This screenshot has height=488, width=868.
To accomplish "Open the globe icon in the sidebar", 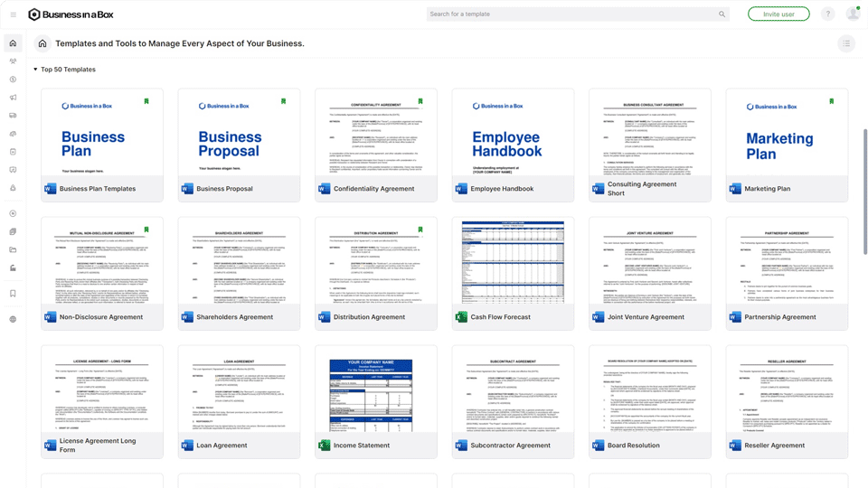I will click(13, 319).
